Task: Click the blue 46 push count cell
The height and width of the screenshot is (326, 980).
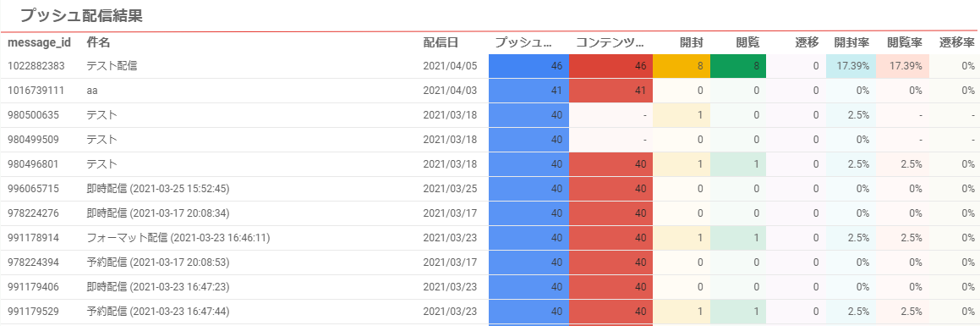Action: point(528,66)
